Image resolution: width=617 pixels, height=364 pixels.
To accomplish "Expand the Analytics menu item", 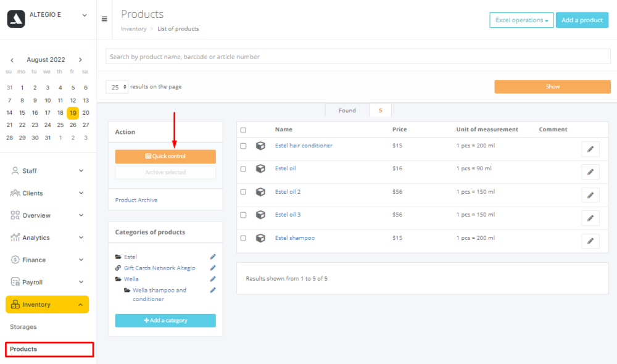I will (48, 238).
